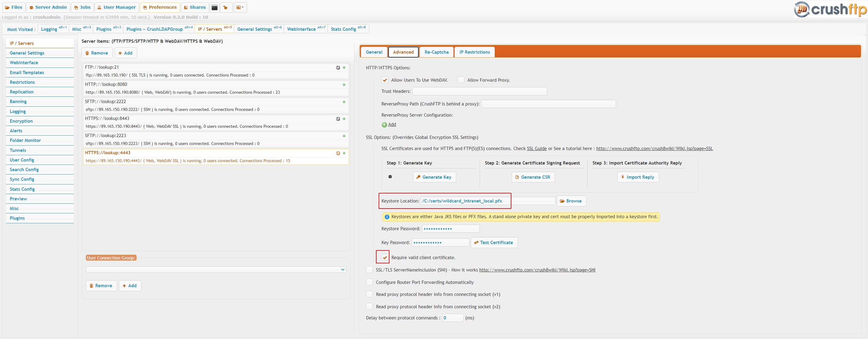Click Import Reply button
Viewport: 868px width, 339px height.
[x=638, y=177]
